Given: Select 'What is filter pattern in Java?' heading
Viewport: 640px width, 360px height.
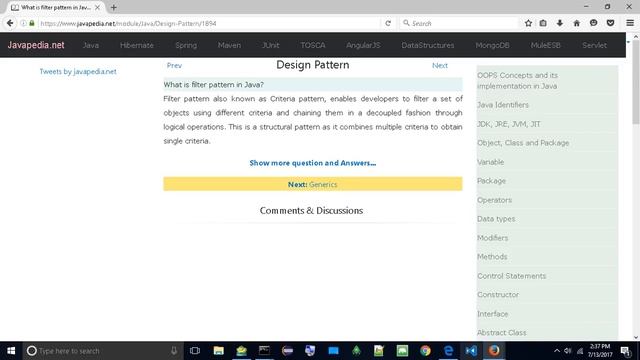Looking at the screenshot, I should tap(213, 84).
